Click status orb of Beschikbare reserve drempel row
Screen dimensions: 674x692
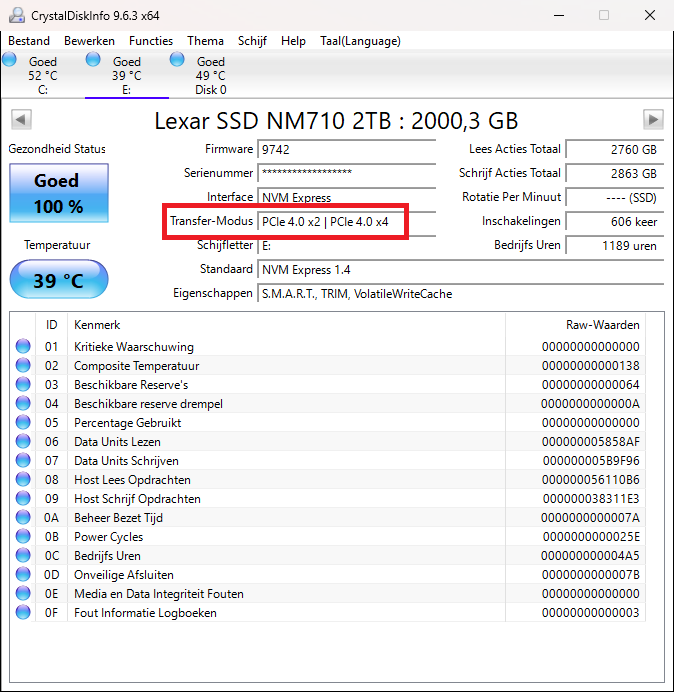click(x=23, y=403)
